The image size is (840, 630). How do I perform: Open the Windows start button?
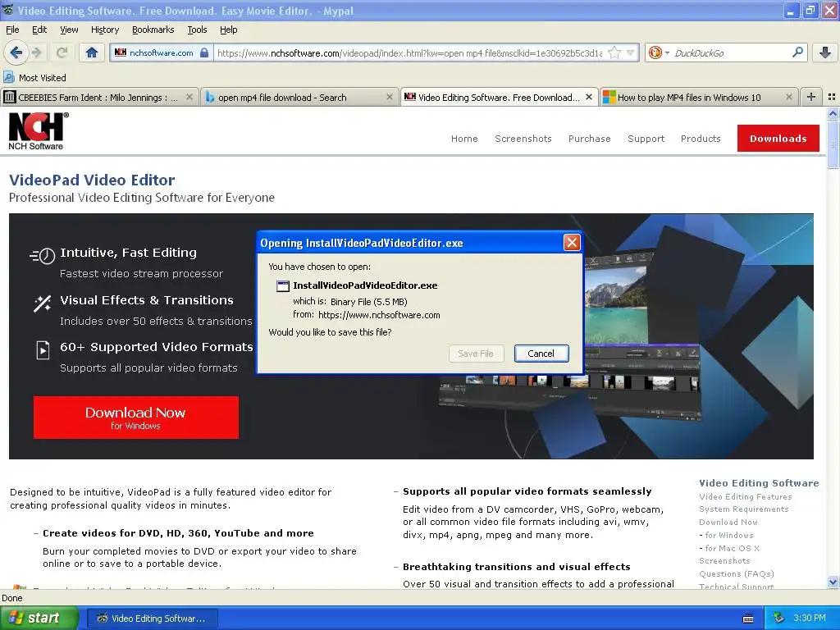coord(39,618)
